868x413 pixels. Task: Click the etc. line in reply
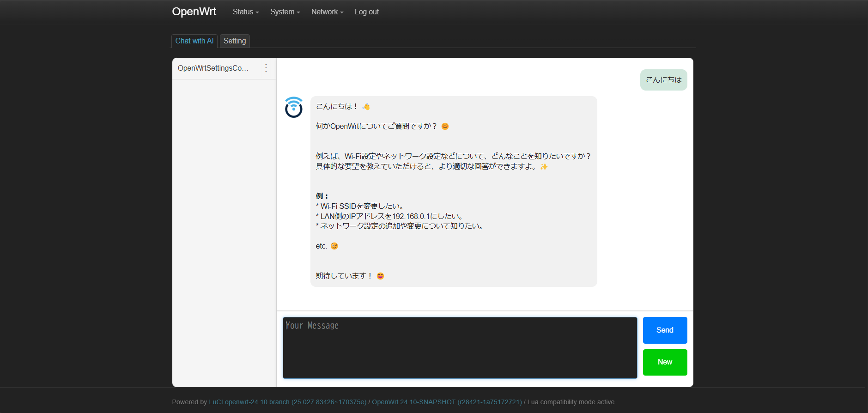coord(327,246)
